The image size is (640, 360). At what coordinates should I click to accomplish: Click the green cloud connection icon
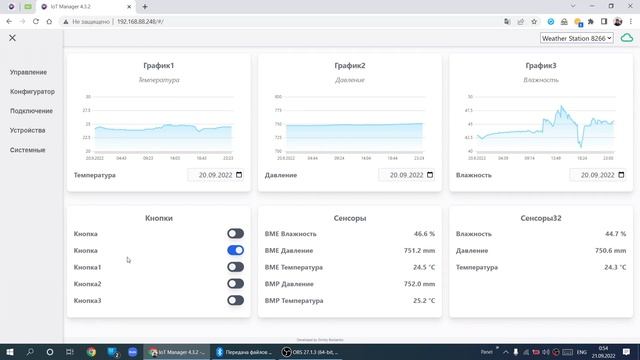[627, 38]
